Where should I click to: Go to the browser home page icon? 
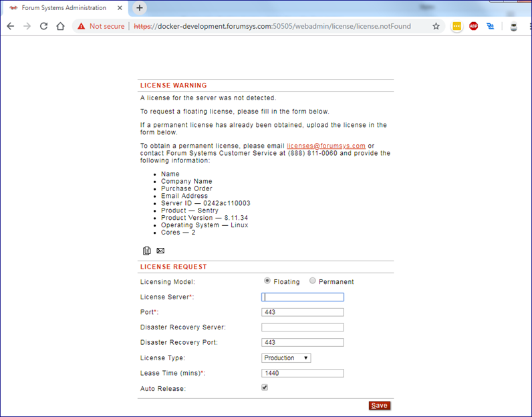coord(60,26)
